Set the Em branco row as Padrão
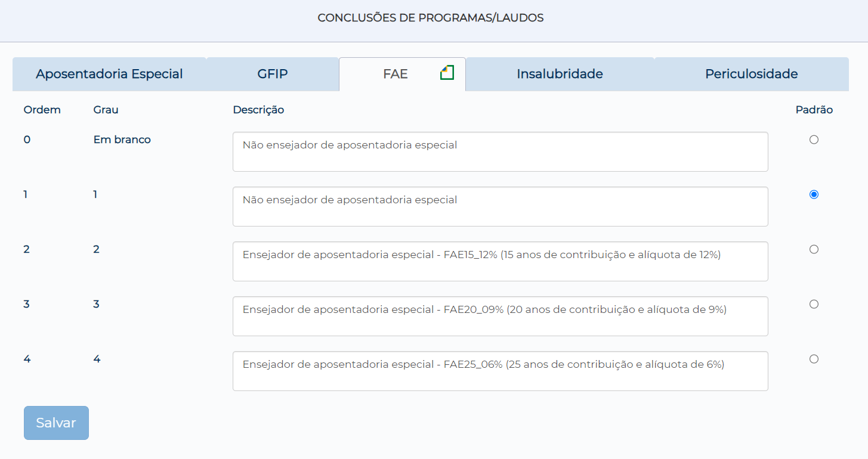868x459 pixels. (x=814, y=139)
